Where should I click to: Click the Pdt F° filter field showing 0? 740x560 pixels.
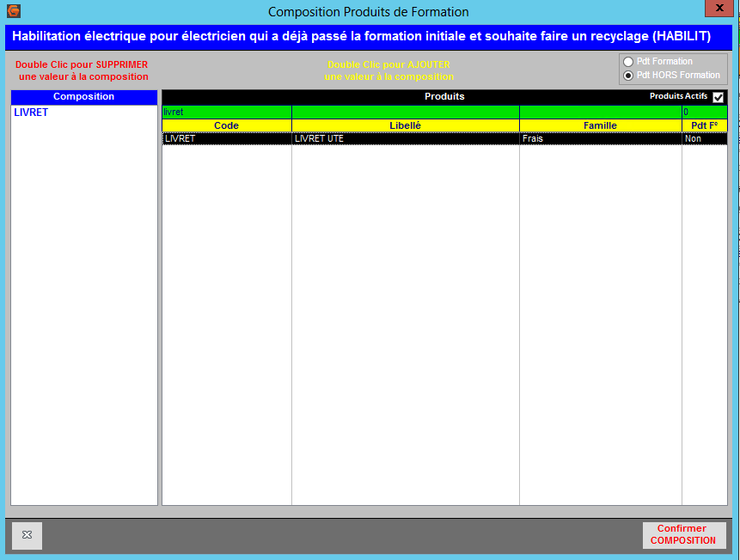(704, 112)
